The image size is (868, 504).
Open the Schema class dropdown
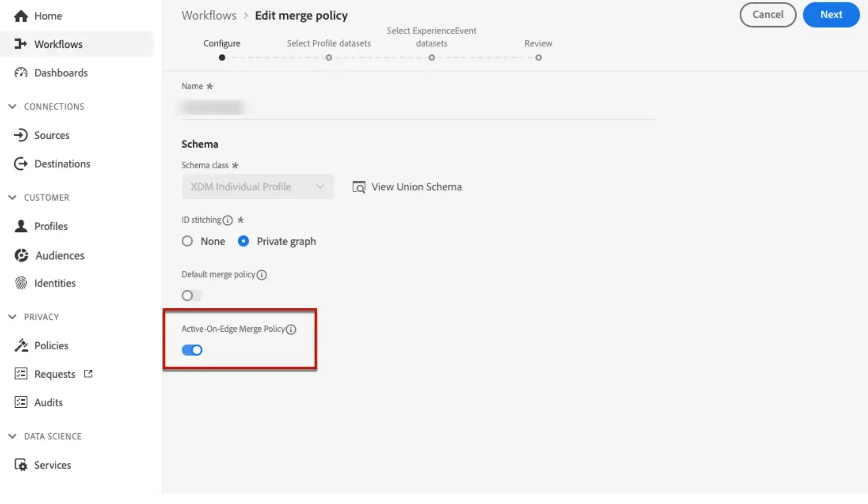(257, 187)
